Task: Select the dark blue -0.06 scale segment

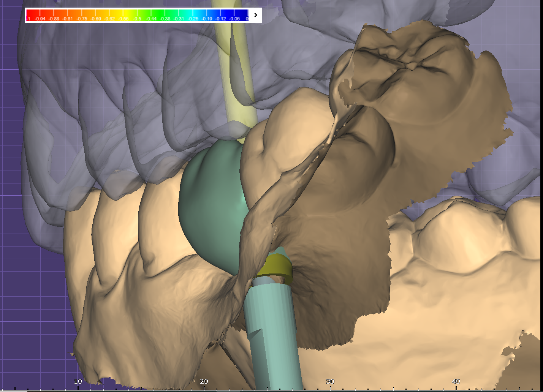Action: pos(234,15)
